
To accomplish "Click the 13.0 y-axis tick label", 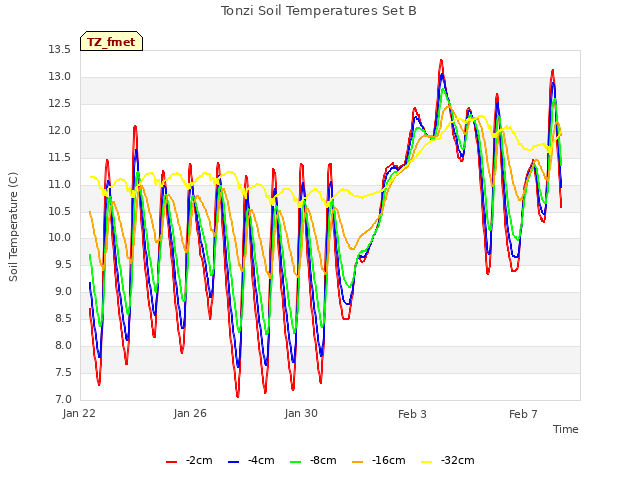I will [x=60, y=77].
